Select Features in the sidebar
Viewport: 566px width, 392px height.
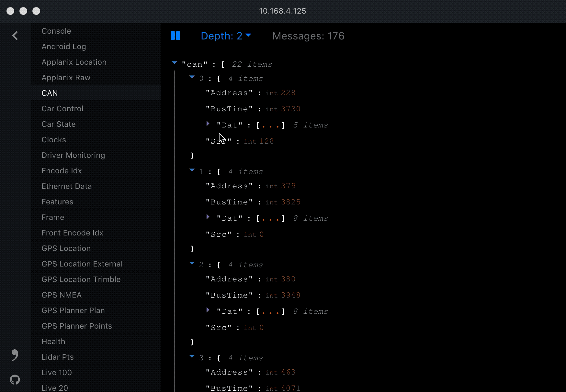(x=96, y=202)
